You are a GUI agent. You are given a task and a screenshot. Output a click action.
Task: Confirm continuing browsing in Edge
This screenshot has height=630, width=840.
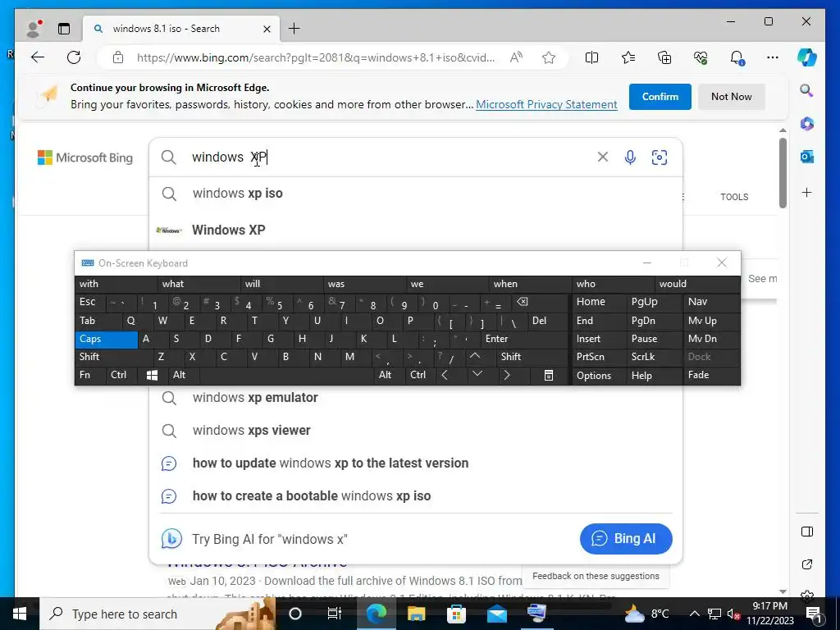660,97
